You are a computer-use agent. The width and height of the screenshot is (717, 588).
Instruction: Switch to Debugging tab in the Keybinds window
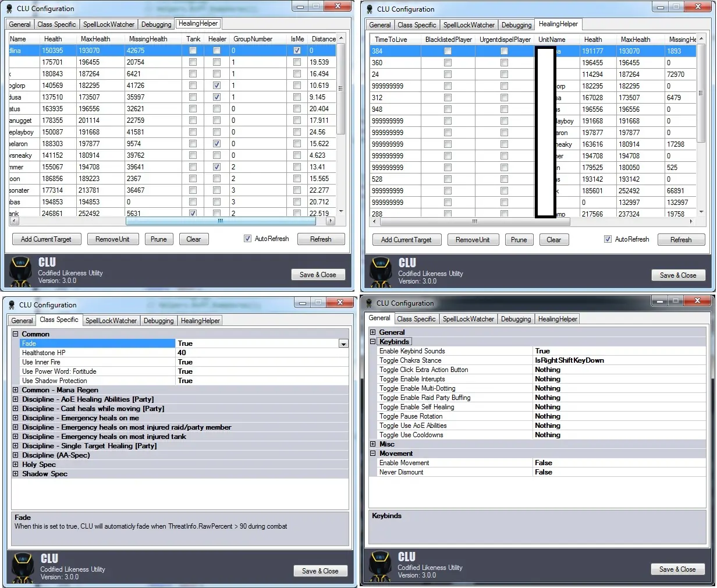[516, 319]
